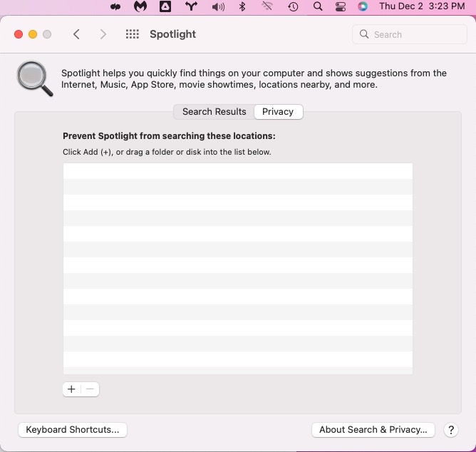This screenshot has height=452, width=476.
Task: Switch to the Search Results tab
Action: point(214,112)
